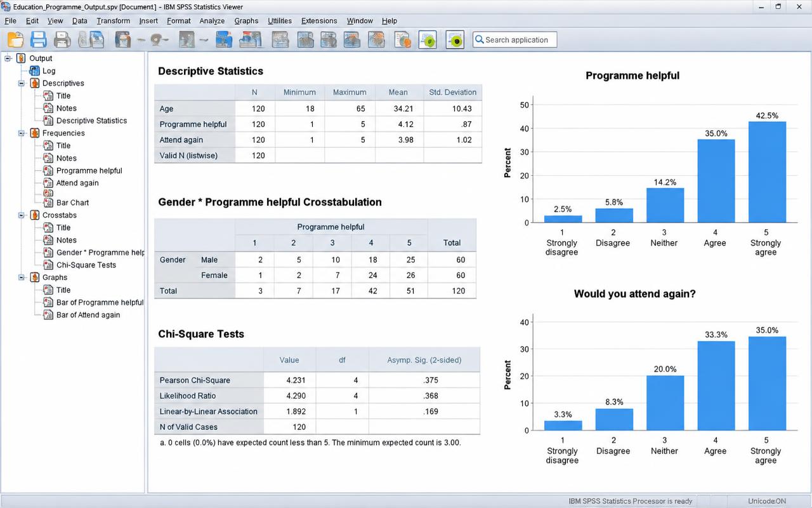This screenshot has height=508, width=812.
Task: Click the 14.2% Neither bar in Programme helpful chart
Action: [x=665, y=205]
